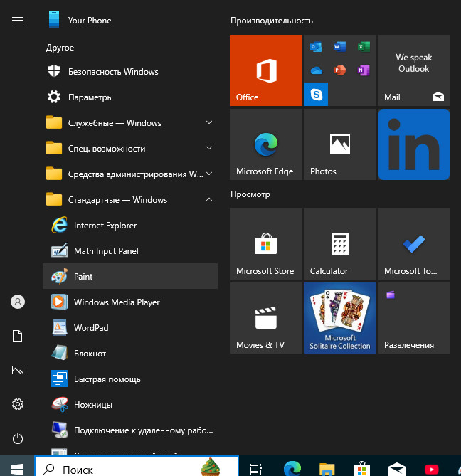This screenshot has height=476, width=461.
Task: Expand the Start menu hamburger
Action: 18,21
